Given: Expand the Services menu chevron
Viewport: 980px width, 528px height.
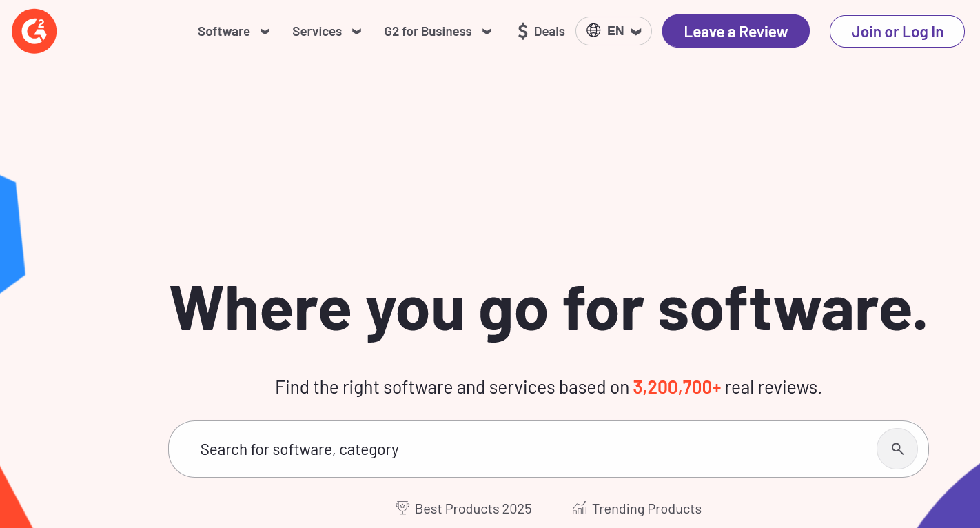Looking at the screenshot, I should click(356, 32).
